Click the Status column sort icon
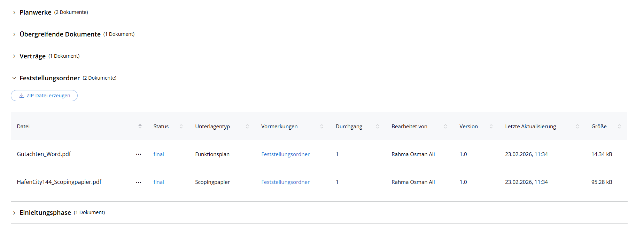Screen dimensions: 644x227 tap(181, 126)
